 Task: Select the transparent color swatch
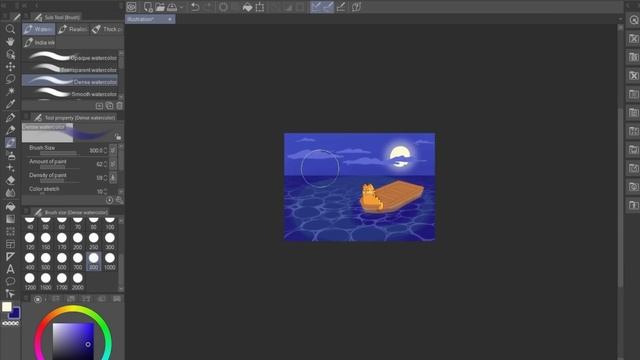11,323
